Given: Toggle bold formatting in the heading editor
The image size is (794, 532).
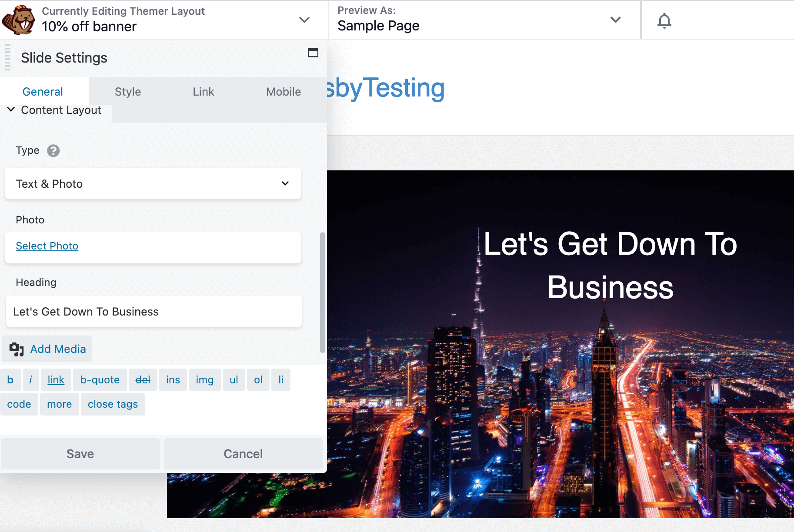Looking at the screenshot, I should [x=10, y=379].
